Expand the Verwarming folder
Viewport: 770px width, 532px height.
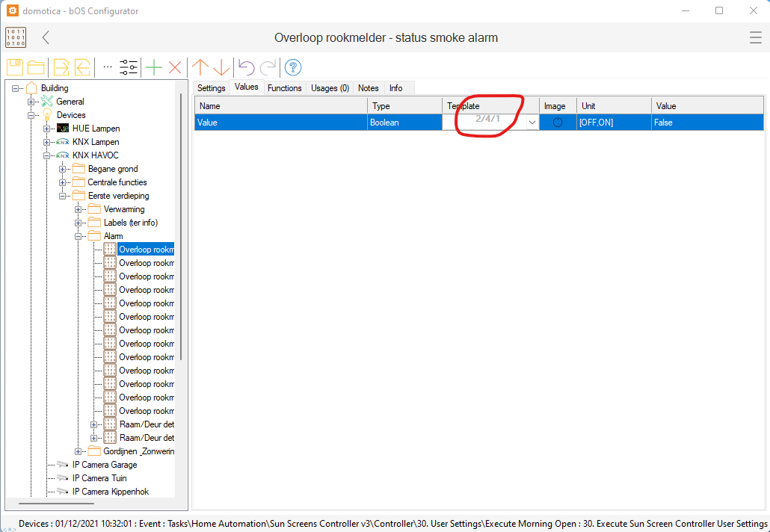coord(78,209)
